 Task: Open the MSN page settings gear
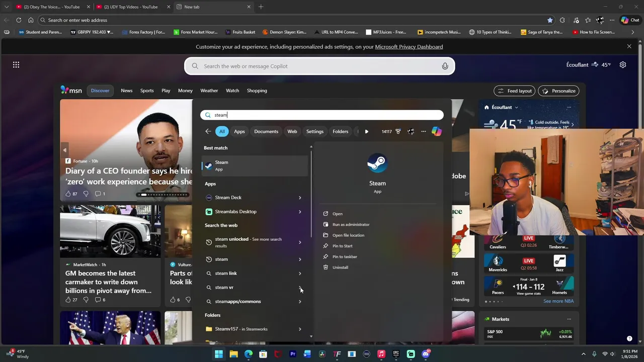coord(623,65)
